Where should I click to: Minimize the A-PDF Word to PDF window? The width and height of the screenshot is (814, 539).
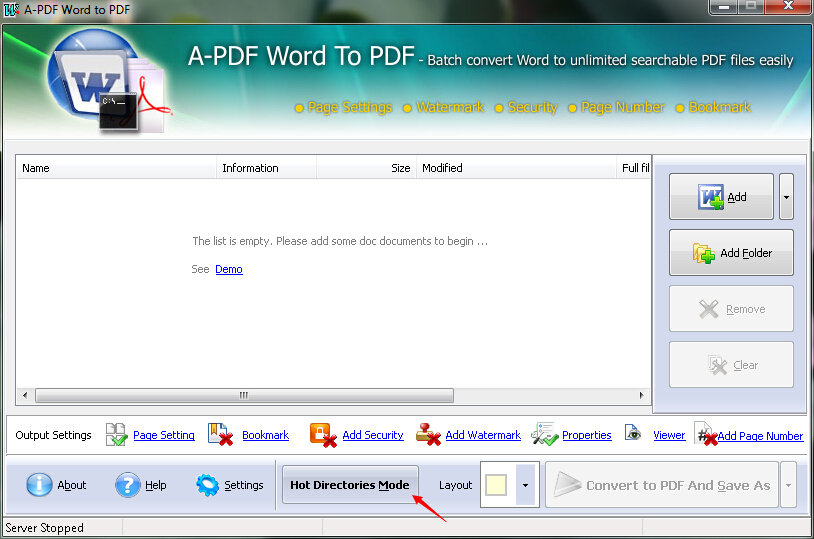[724, 7]
